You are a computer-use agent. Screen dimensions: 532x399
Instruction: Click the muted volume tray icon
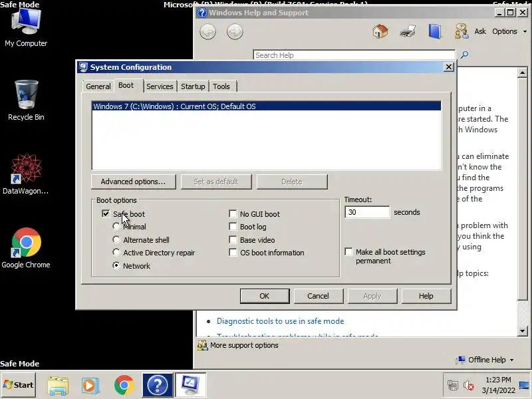[x=469, y=386]
